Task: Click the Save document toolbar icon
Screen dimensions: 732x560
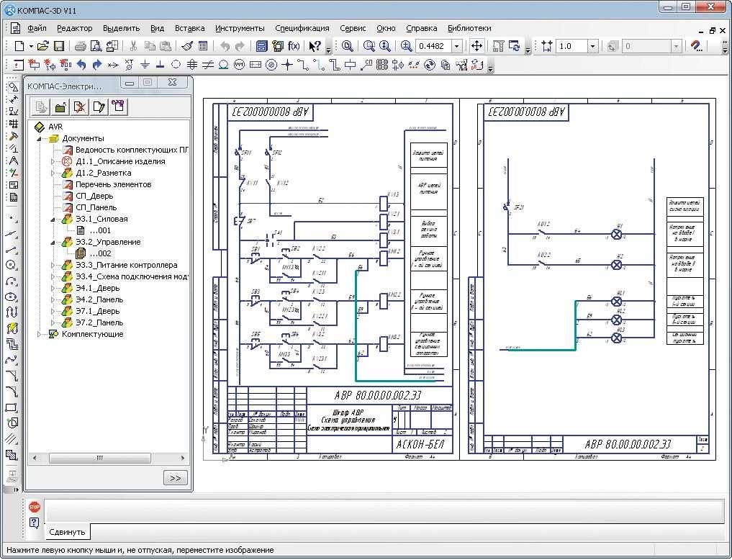Action: pyautogui.click(x=60, y=46)
